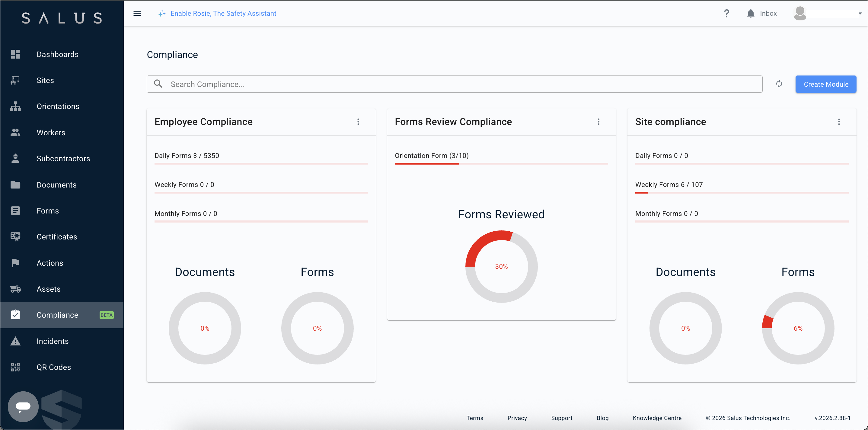Image resolution: width=868 pixels, height=430 pixels.
Task: Click the Site compliance Forms 6% donut
Action: [798, 328]
